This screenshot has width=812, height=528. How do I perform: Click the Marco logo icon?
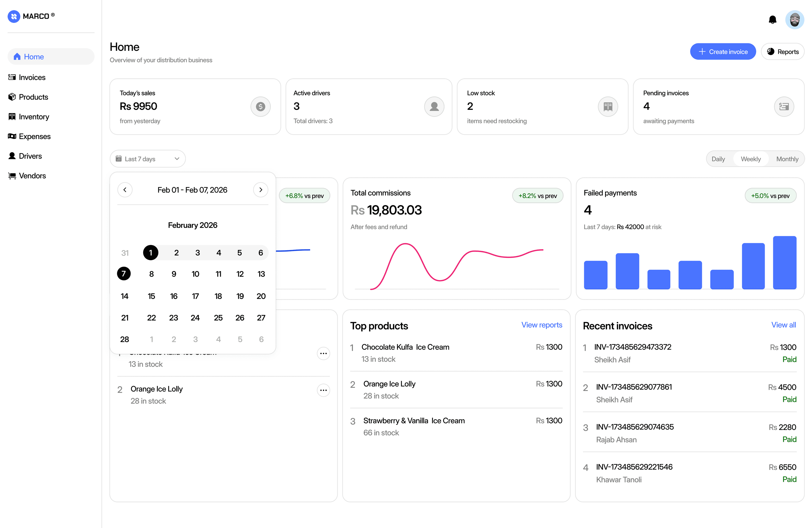click(x=14, y=16)
